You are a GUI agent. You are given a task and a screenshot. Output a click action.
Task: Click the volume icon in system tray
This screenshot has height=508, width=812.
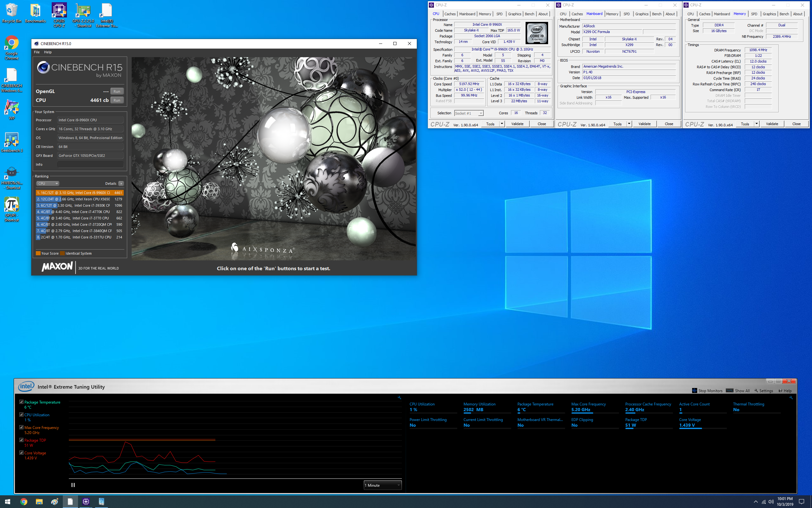[771, 502]
